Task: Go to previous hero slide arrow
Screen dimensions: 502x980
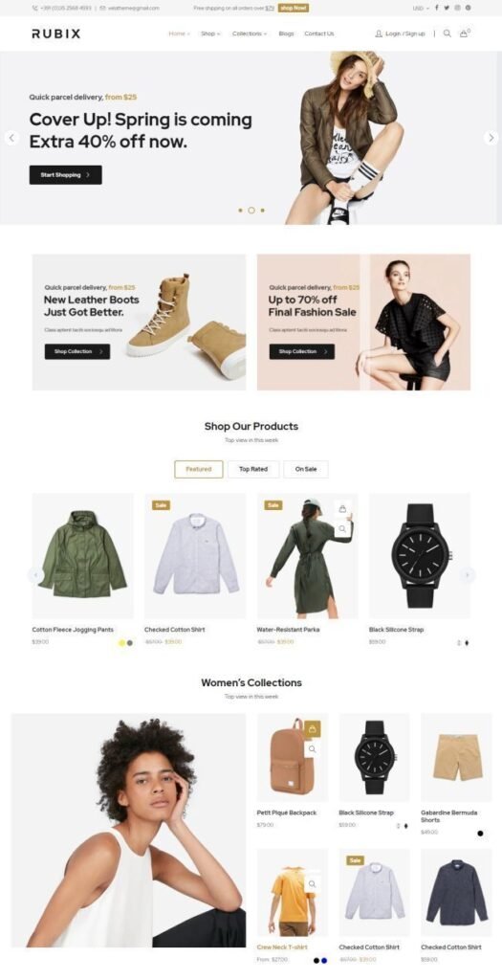Action: pos(11,138)
